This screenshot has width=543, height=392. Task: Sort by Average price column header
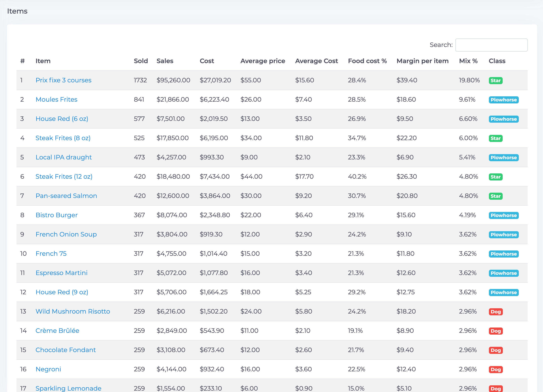coord(263,61)
